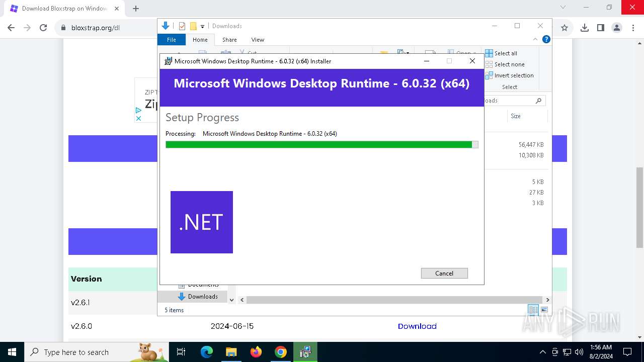This screenshot has width=644, height=362.
Task: Open notification center on taskbar
Action: click(627, 352)
